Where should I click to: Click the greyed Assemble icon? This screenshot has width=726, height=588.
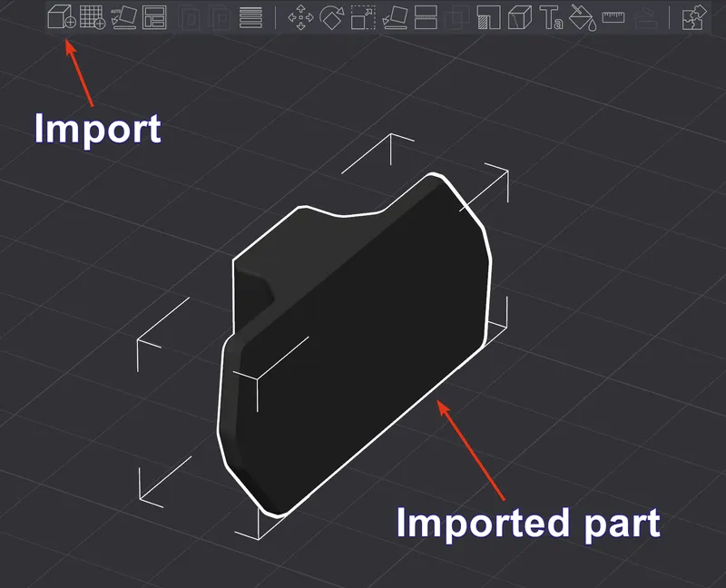pyautogui.click(x=645, y=18)
